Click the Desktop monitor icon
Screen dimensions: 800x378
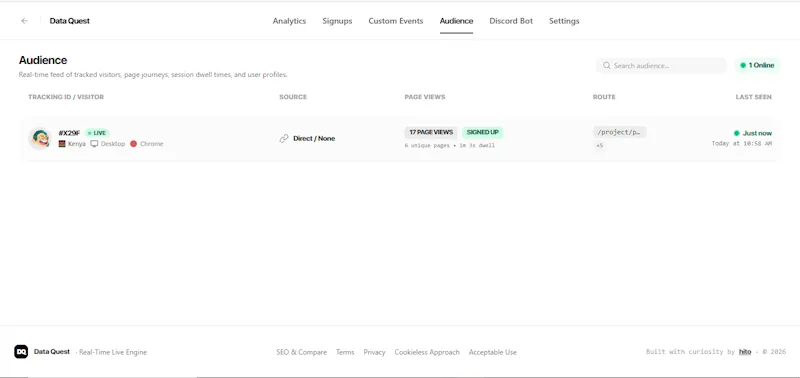94,144
